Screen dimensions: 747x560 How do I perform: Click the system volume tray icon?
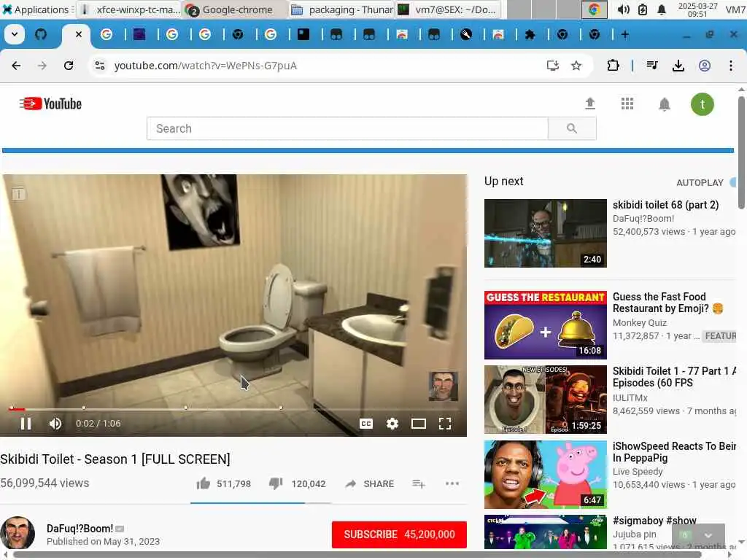click(623, 9)
